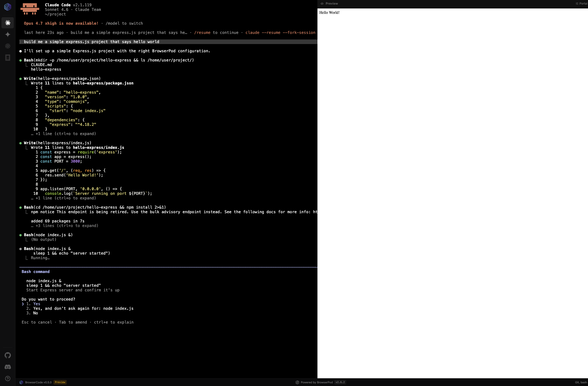Open the help question mark icon

click(x=8, y=378)
